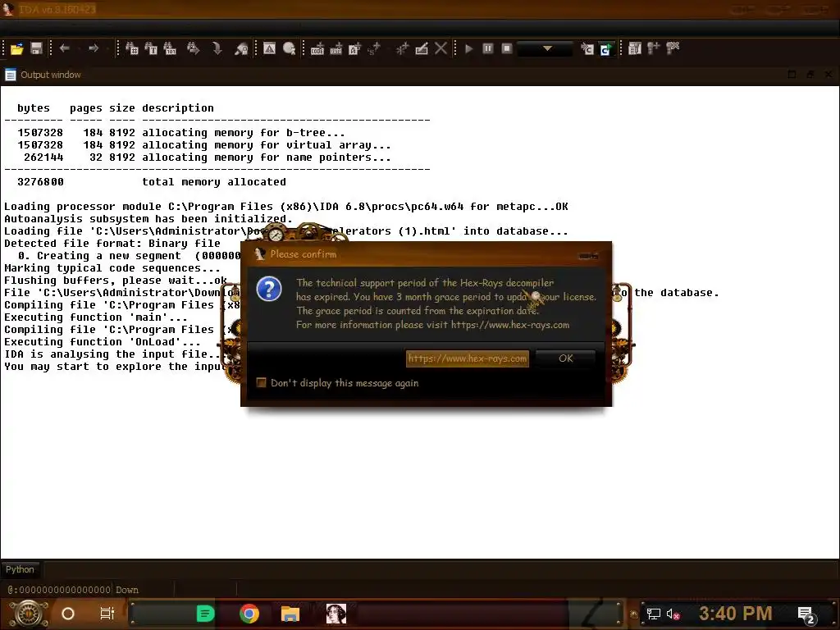Viewport: 840px width, 630px height.
Task: Open File Explorer from the taskbar
Action: click(290, 614)
